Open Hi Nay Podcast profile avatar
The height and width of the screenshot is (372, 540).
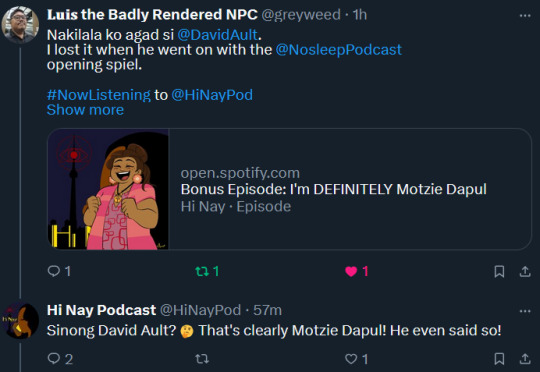point(20,320)
